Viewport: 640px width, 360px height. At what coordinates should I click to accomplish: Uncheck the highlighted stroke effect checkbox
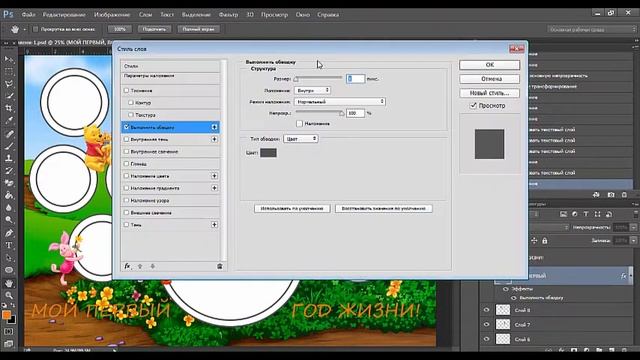[x=127, y=127]
